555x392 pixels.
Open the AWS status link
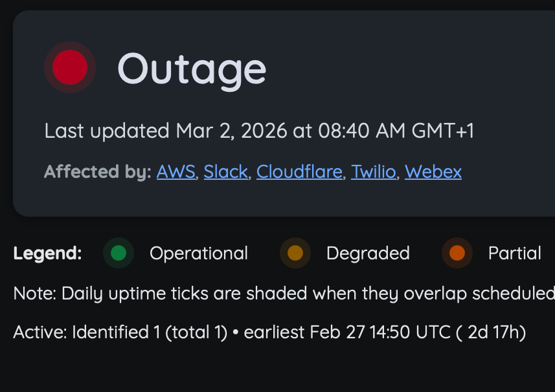(x=176, y=171)
